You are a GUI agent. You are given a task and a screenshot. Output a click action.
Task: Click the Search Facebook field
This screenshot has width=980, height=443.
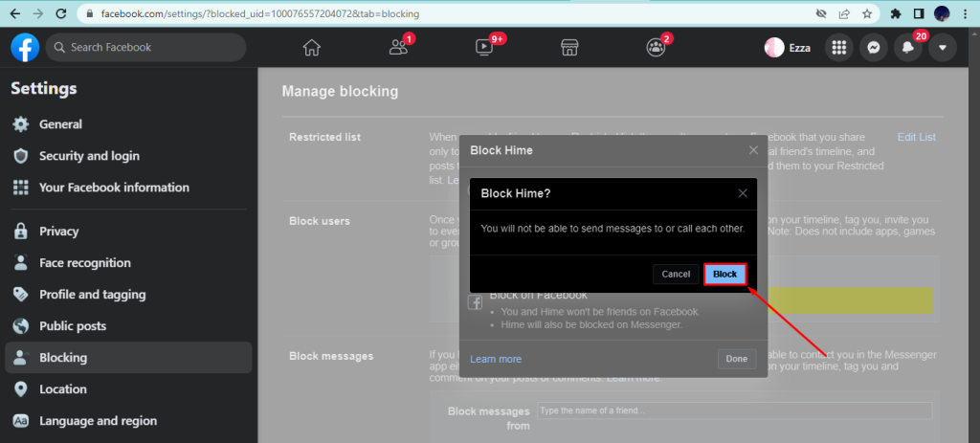click(x=145, y=48)
